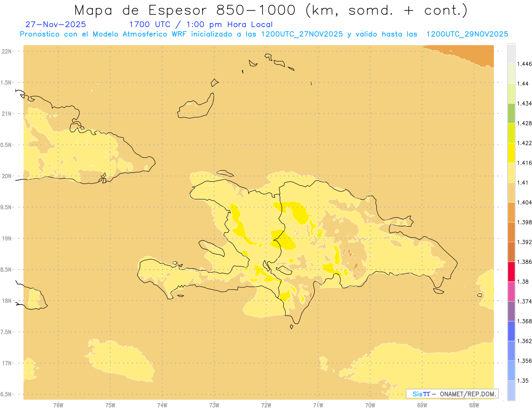Click the tan swatch between 1.404 and 1.41

(x=511, y=192)
